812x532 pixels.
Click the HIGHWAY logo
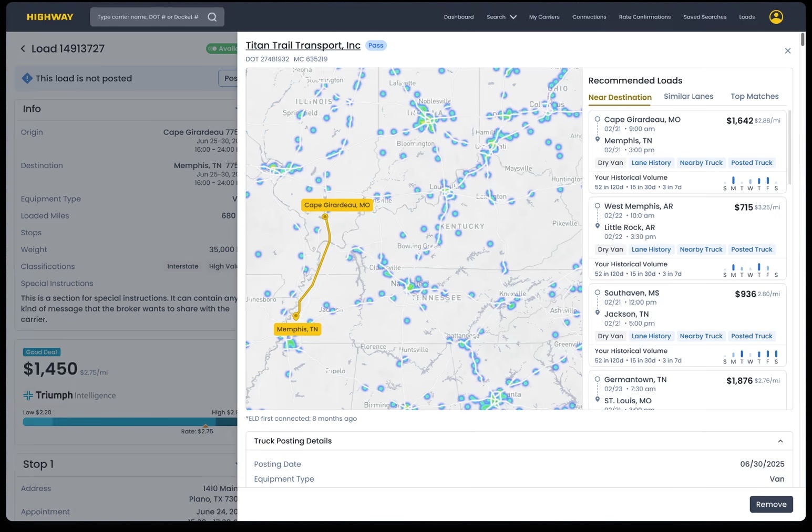[50, 17]
